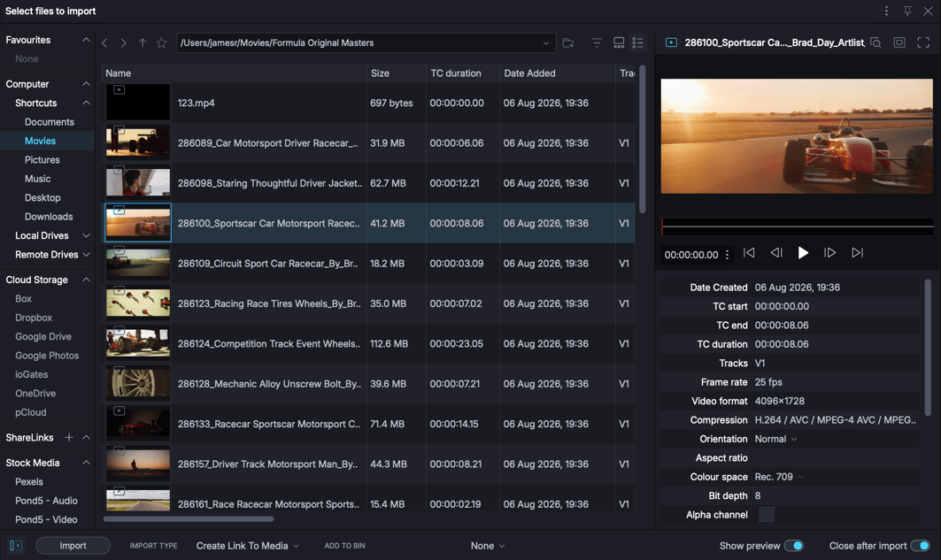Go back with the left arrow icon
This screenshot has width=941, height=560.
104,43
